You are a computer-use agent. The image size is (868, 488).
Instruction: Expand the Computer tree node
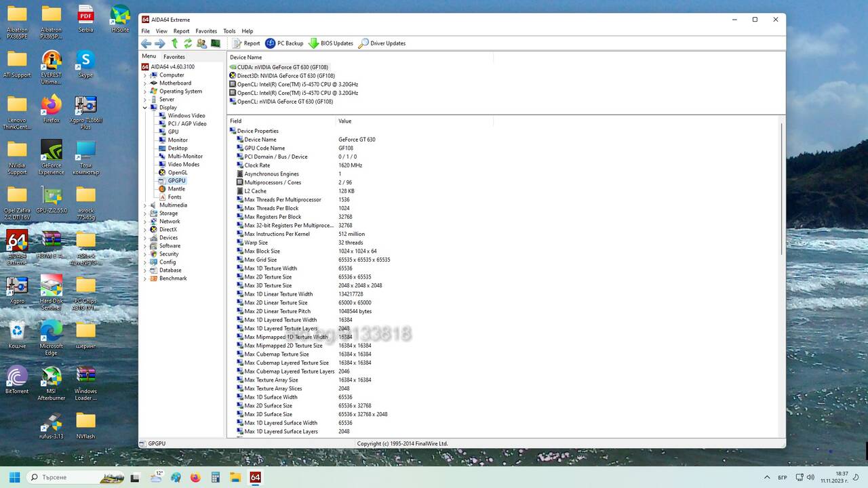[145, 75]
